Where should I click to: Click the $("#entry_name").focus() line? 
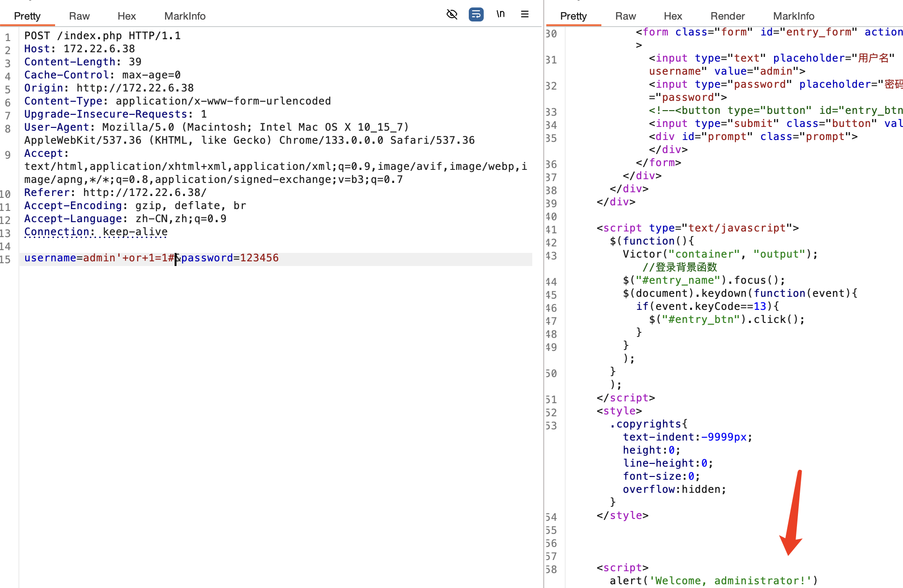coord(704,280)
